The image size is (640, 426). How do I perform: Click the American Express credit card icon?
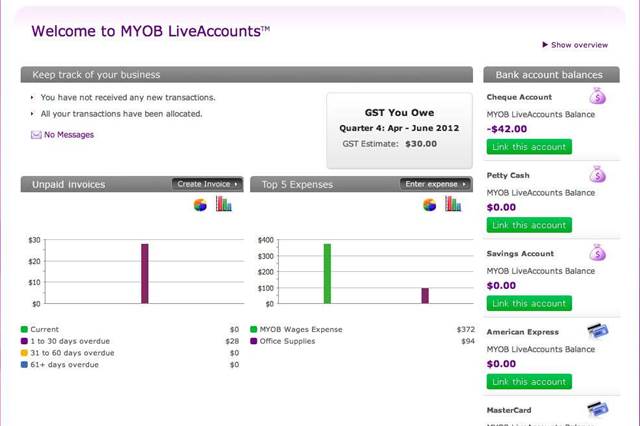pyautogui.click(x=597, y=332)
